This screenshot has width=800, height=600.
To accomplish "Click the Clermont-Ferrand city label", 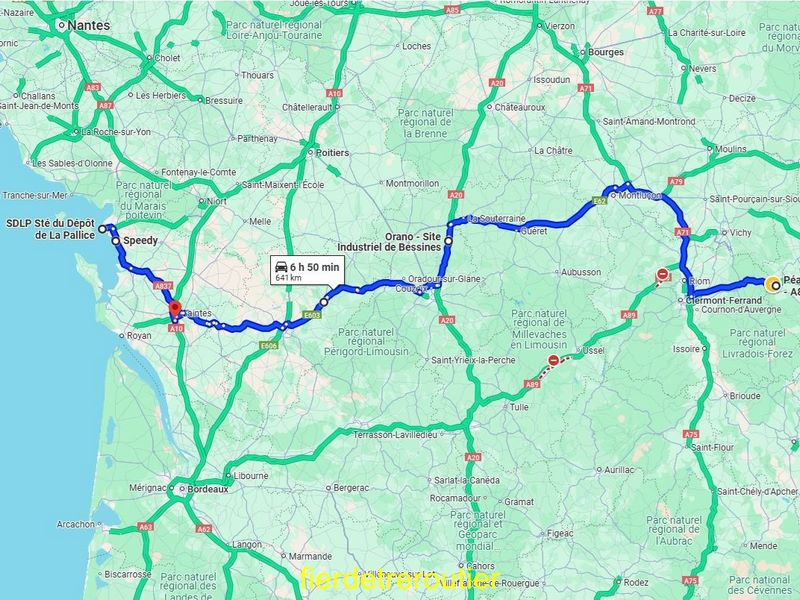I will [723, 301].
